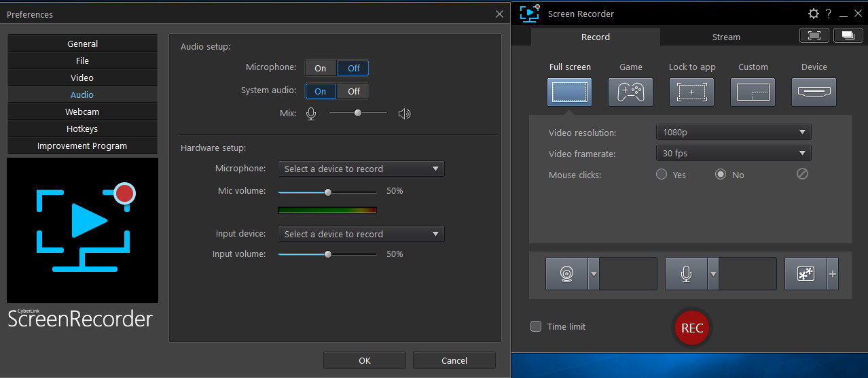Pick the Custom region capture icon

point(753,92)
